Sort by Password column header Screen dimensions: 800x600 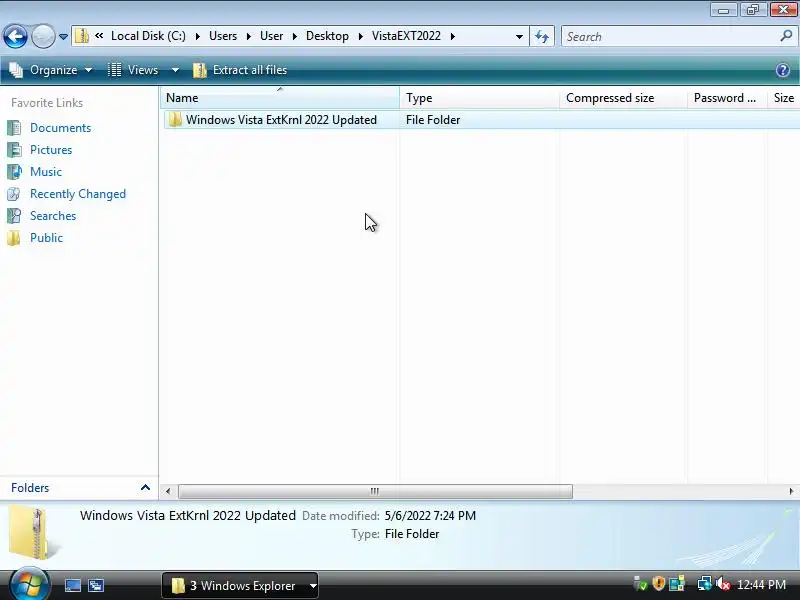[x=728, y=97]
